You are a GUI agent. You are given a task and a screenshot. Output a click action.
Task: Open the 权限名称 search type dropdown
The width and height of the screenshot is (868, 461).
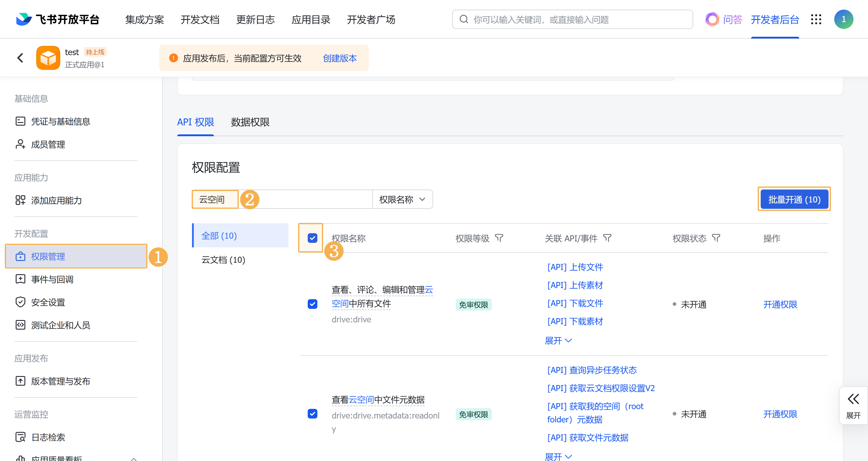pyautogui.click(x=402, y=199)
